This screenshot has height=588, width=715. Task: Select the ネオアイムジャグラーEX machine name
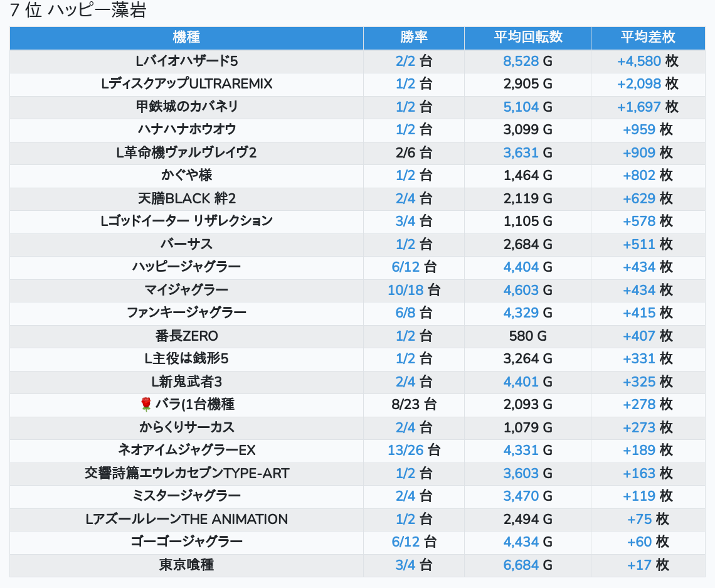coord(186,450)
